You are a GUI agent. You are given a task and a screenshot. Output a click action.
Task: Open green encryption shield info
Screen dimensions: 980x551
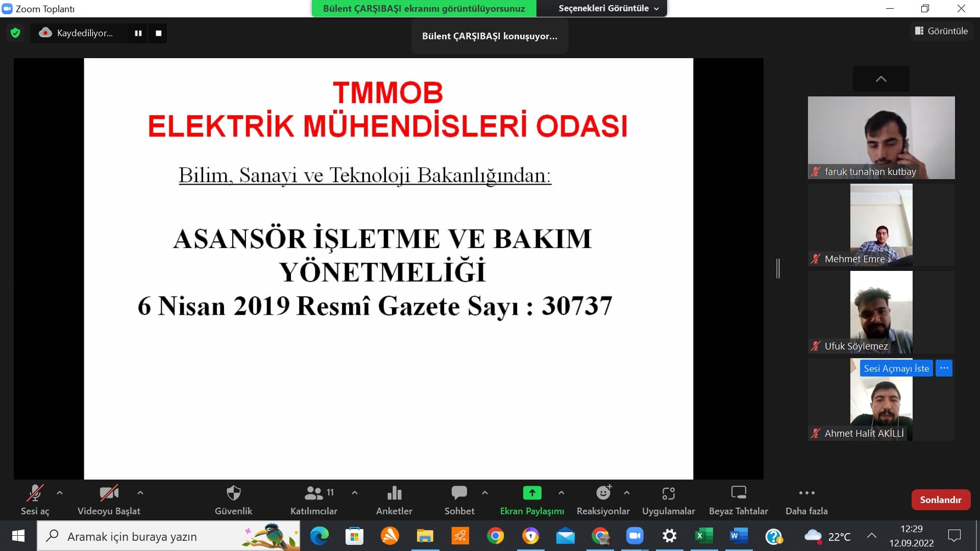[x=15, y=33]
